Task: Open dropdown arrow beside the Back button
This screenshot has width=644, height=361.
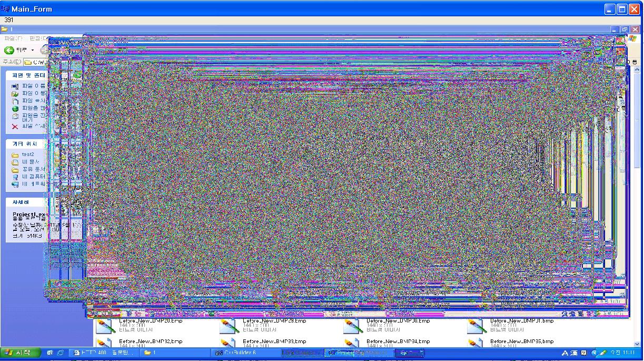Action: coord(32,50)
